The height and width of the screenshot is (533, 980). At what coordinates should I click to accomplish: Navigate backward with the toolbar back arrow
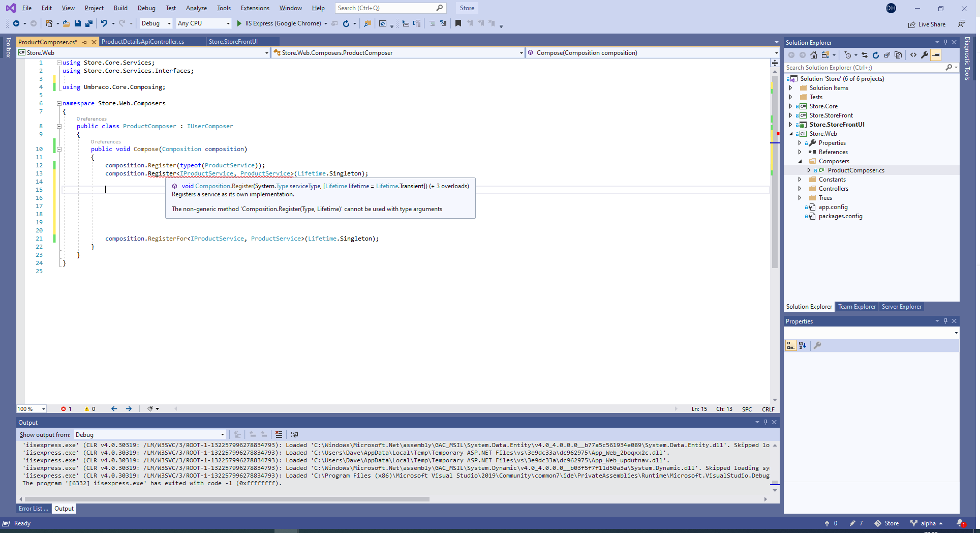16,23
